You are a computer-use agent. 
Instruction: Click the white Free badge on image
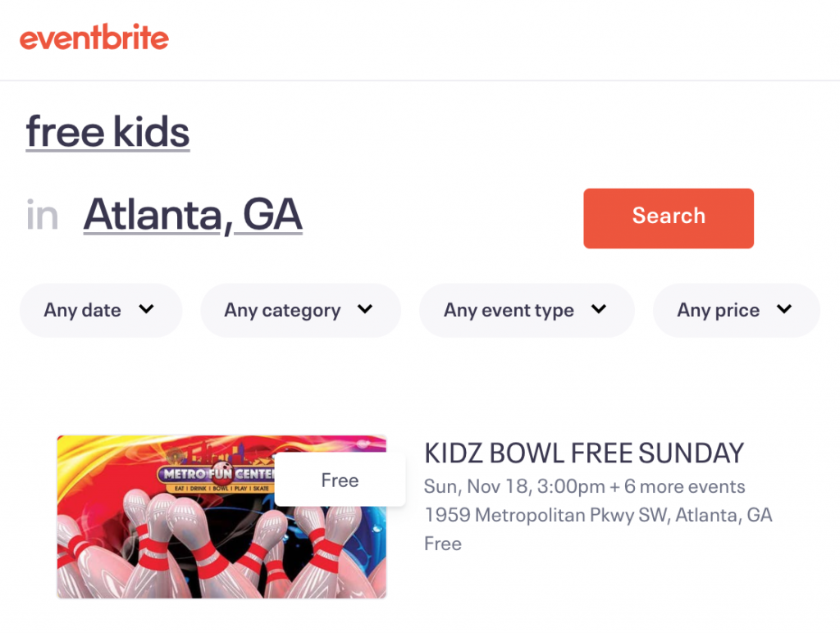340,480
